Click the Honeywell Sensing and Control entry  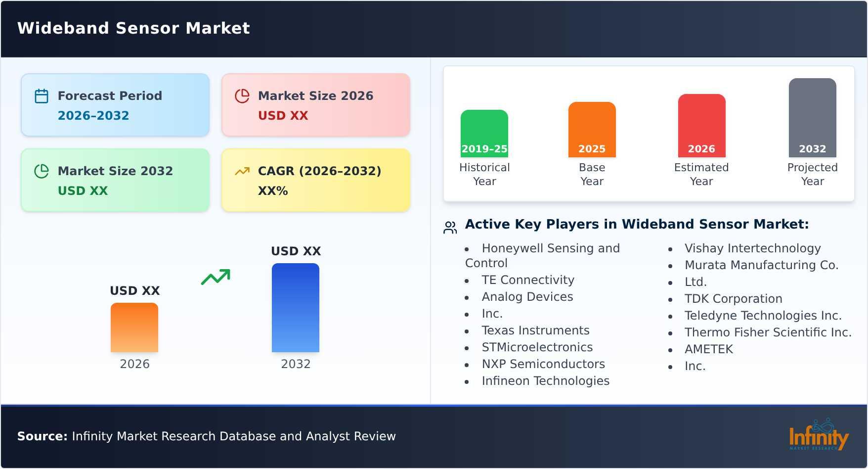pyautogui.click(x=542, y=255)
